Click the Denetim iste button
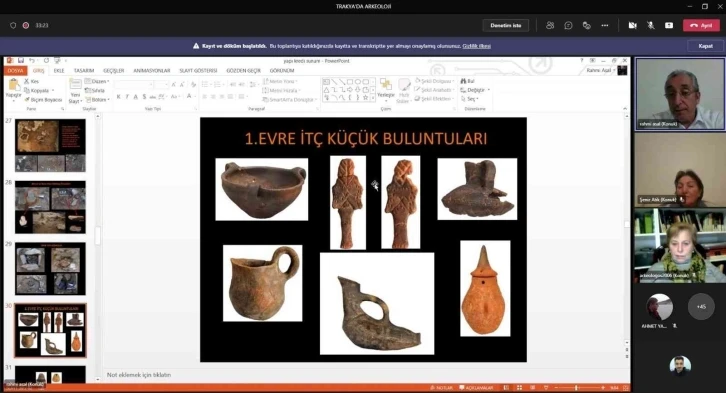 pyautogui.click(x=506, y=25)
